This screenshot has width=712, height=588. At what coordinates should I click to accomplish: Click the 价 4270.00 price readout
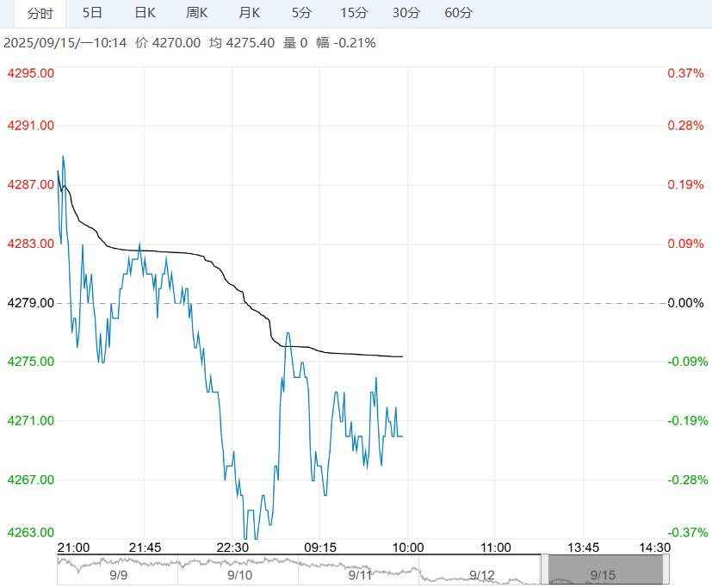pyautogui.click(x=168, y=43)
